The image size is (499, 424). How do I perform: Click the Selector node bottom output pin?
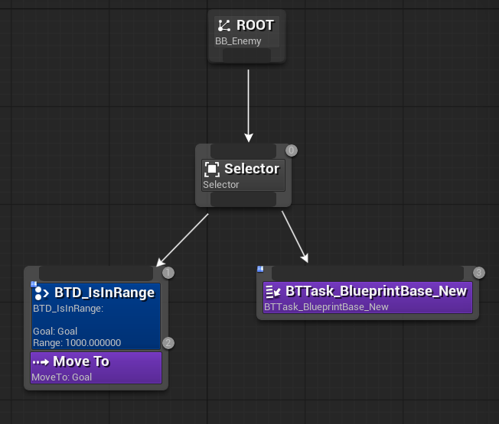click(243, 199)
